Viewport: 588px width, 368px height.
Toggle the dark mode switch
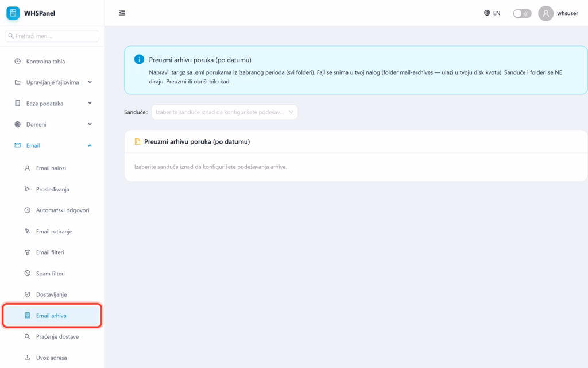coord(522,14)
